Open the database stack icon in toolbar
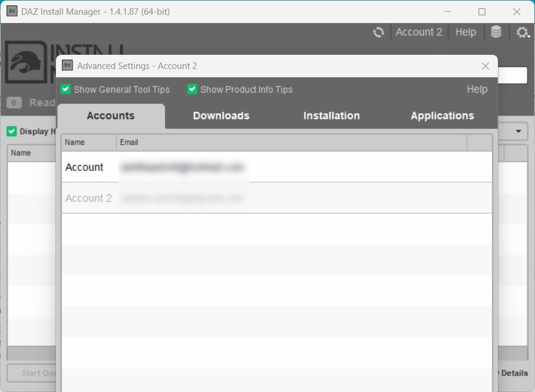Screen dimensions: 535x392 496,32
